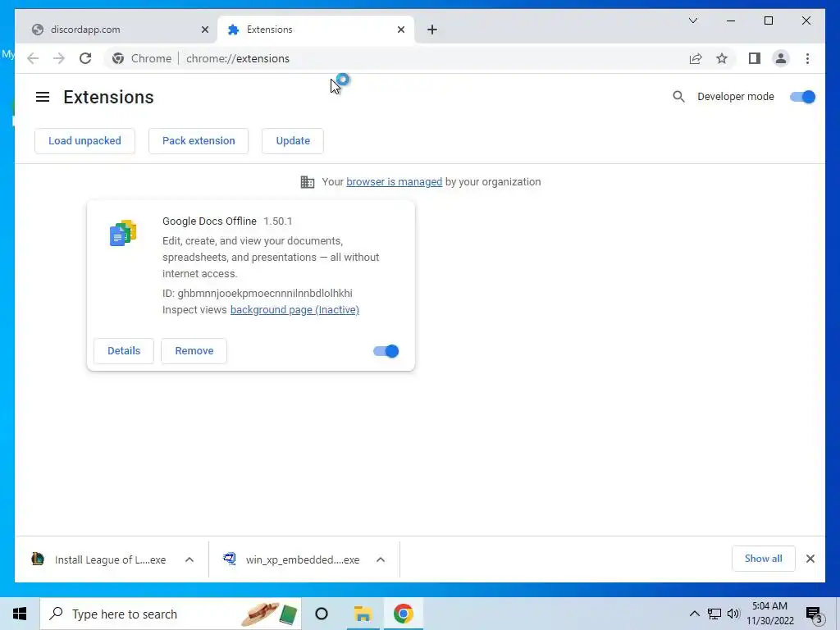
Task: Close the Chrome window
Action: coord(806,21)
